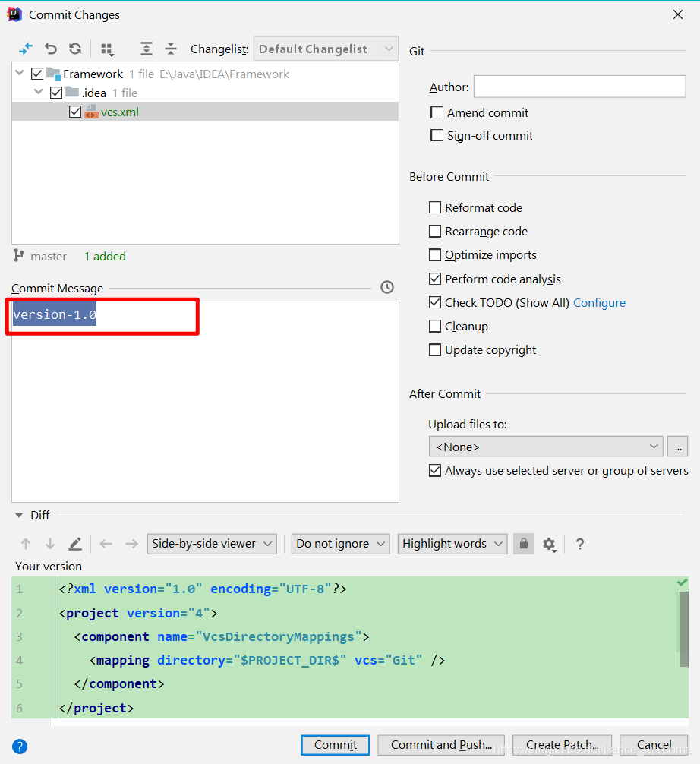Click the Cancel button
This screenshot has height=764, width=700.
click(654, 745)
